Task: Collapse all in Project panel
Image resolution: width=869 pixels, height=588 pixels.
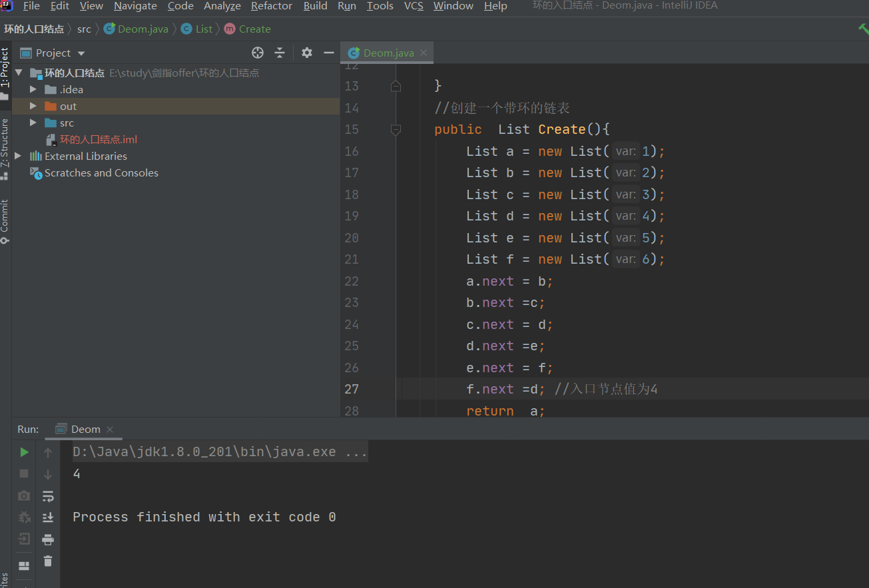Action: 280,53
